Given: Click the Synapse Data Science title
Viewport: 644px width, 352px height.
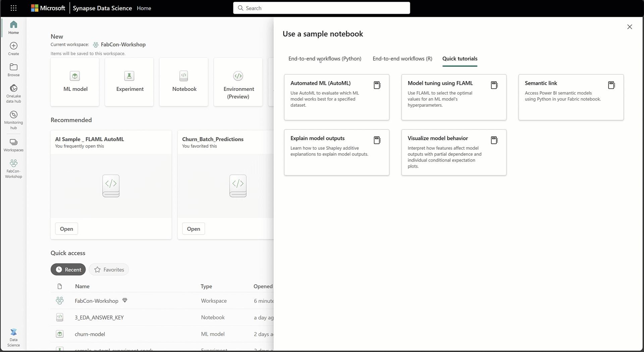Looking at the screenshot, I should [102, 8].
